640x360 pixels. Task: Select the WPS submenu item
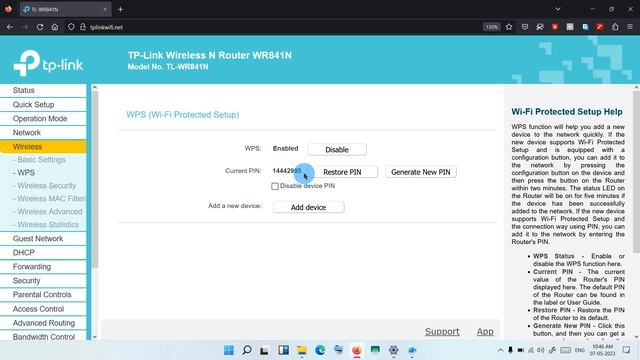coord(26,173)
